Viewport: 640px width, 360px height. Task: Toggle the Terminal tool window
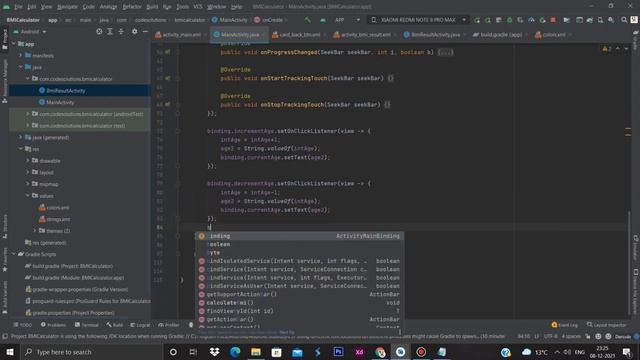(87, 325)
